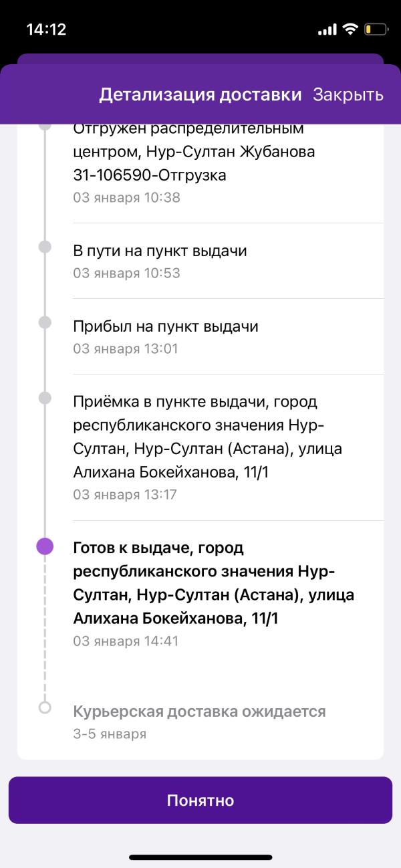401x868 pixels.
Task: Tap the purple 'Готов к выдаче' status dot
Action: (x=45, y=546)
